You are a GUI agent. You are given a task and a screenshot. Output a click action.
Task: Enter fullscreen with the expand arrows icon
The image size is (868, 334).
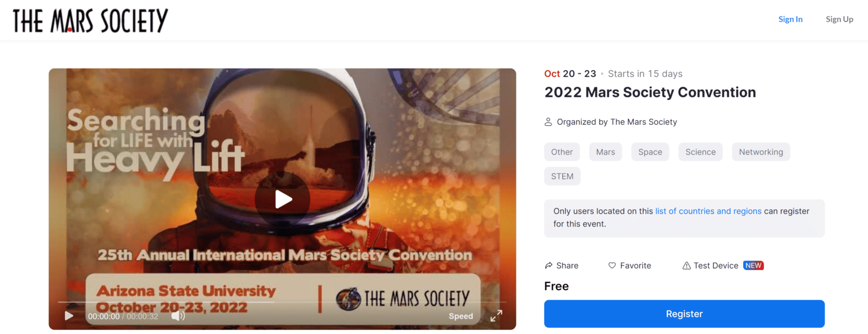[x=496, y=316]
